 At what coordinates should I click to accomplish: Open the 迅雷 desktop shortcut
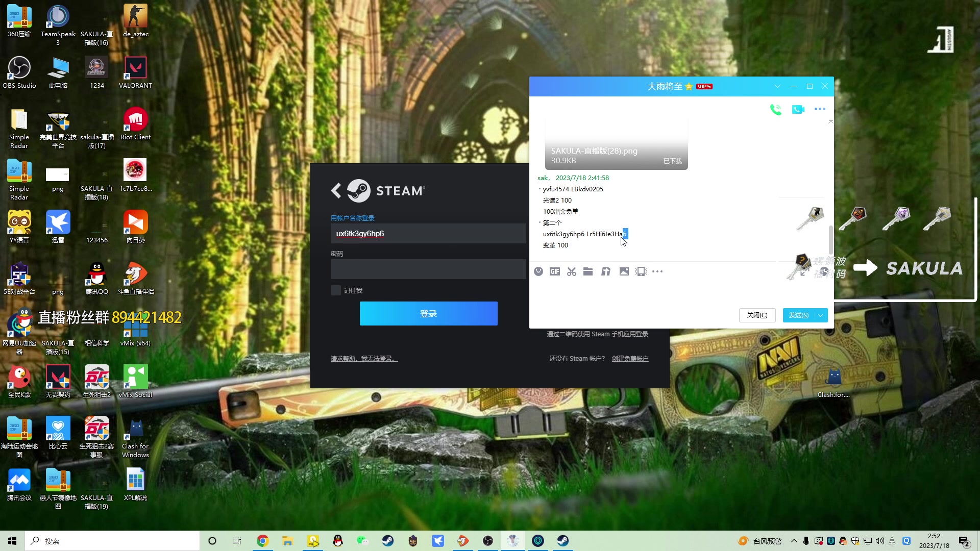tap(58, 227)
